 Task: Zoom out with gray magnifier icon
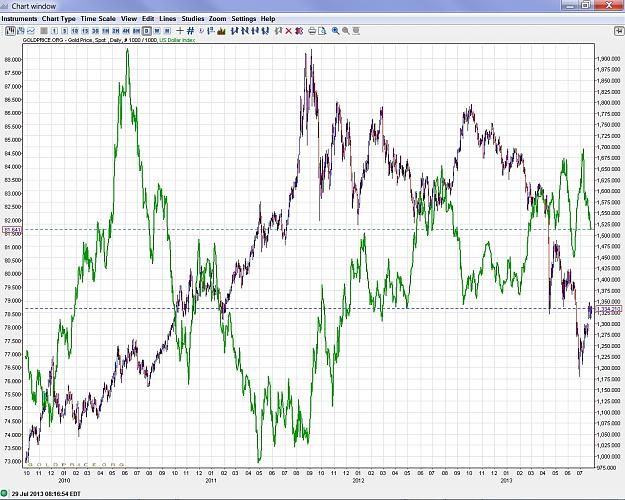(x=346, y=31)
